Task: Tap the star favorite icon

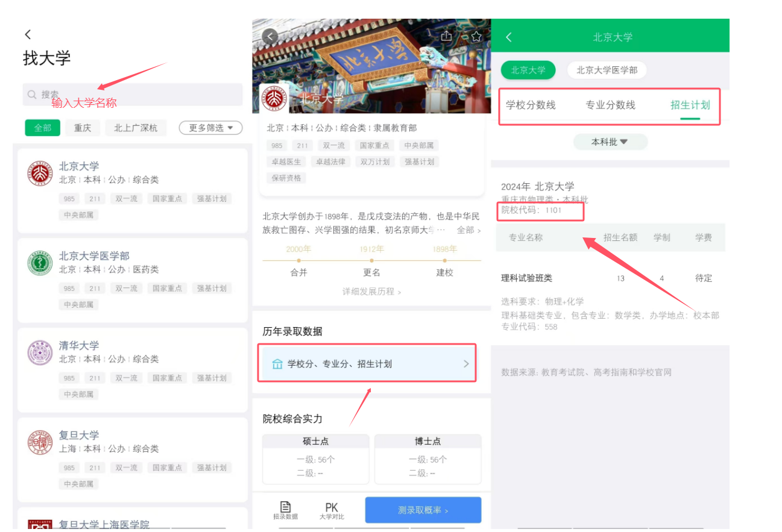Action: click(476, 37)
